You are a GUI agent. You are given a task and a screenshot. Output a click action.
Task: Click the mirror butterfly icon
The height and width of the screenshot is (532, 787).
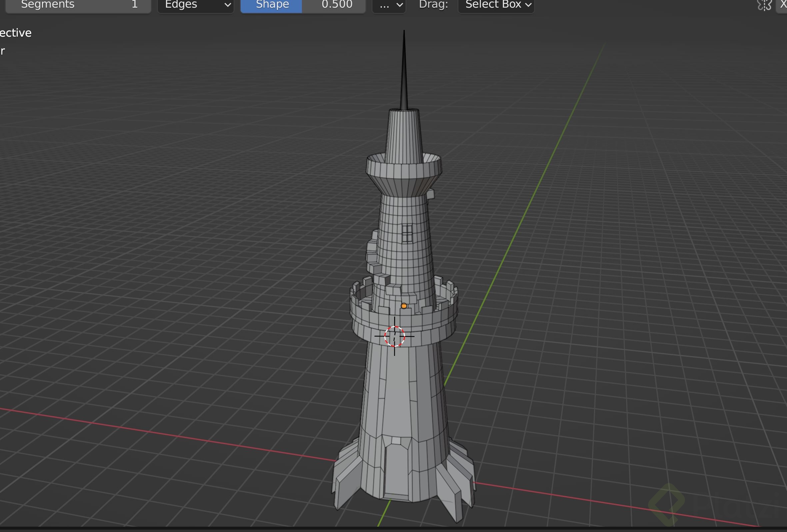(764, 5)
